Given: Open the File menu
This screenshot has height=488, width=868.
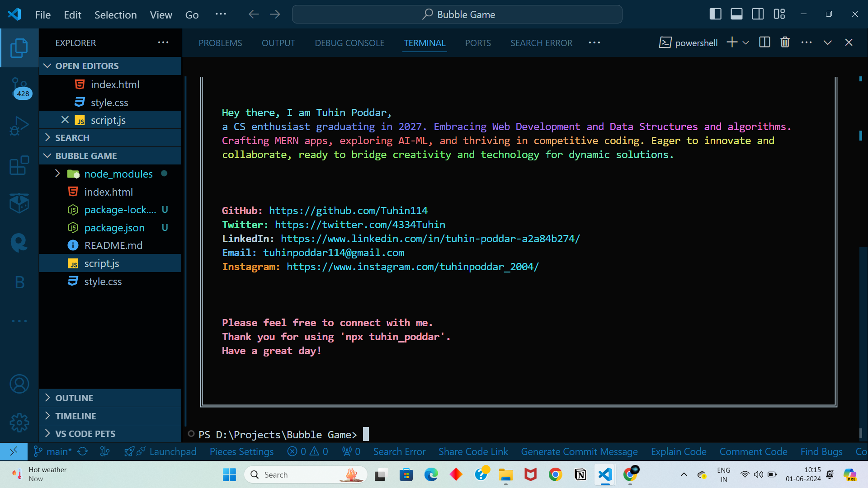Looking at the screenshot, I should (43, 14).
